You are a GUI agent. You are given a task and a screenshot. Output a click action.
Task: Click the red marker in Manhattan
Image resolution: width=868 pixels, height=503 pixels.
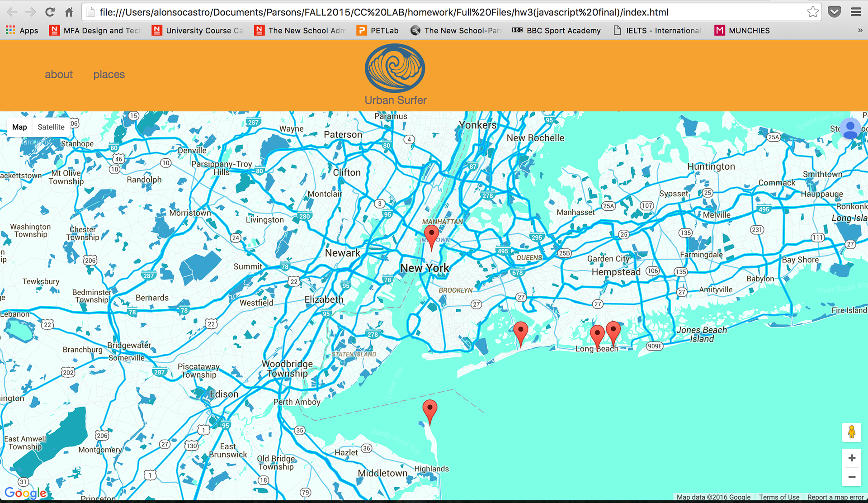(431, 237)
